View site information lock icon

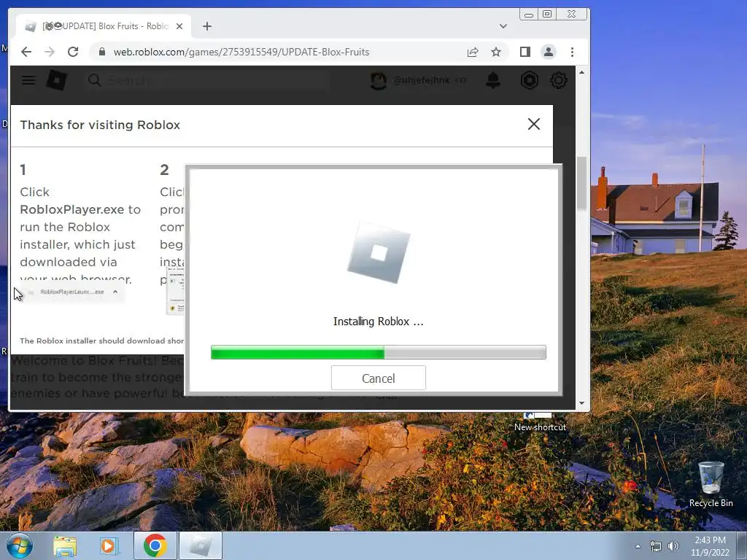click(101, 52)
